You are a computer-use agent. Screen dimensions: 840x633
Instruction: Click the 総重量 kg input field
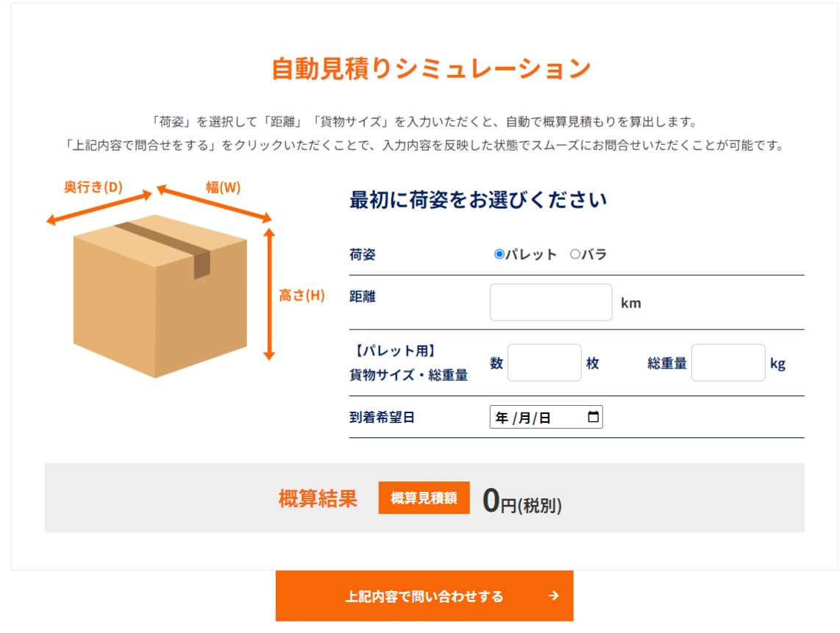tap(728, 362)
